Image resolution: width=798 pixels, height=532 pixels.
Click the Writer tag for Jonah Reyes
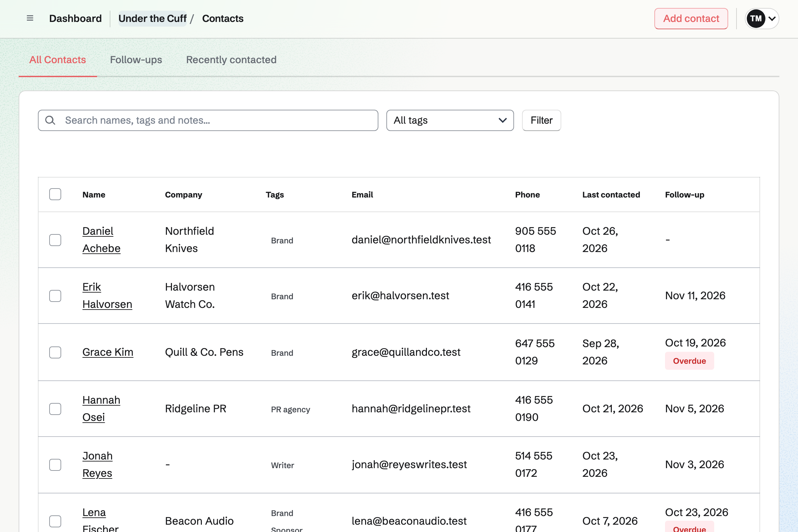coord(282,465)
